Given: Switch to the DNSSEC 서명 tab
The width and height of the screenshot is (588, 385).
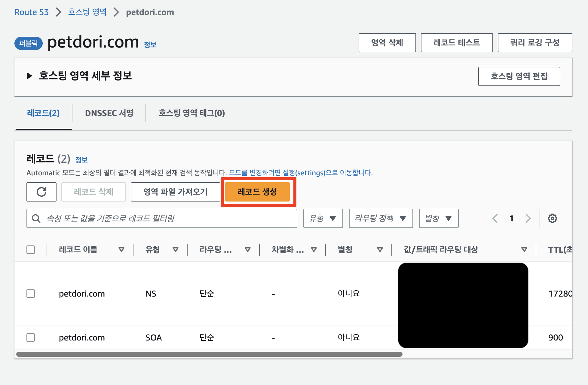Looking at the screenshot, I should tap(109, 113).
